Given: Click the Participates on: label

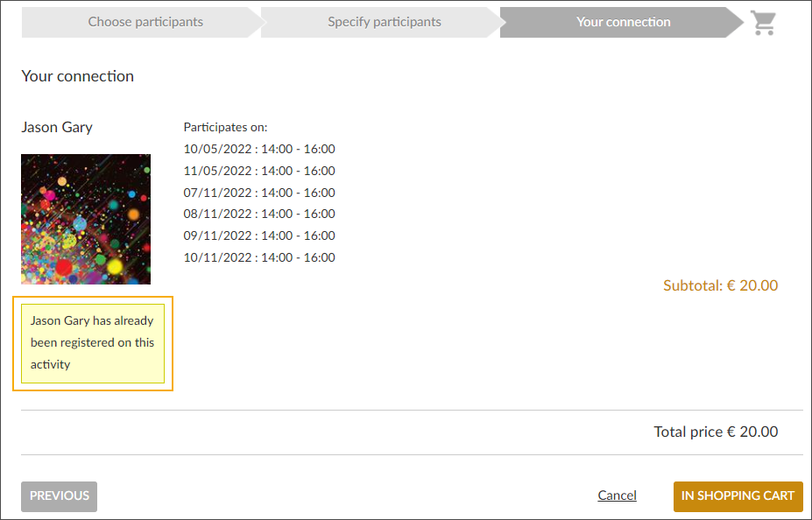Looking at the screenshot, I should pyautogui.click(x=221, y=127).
